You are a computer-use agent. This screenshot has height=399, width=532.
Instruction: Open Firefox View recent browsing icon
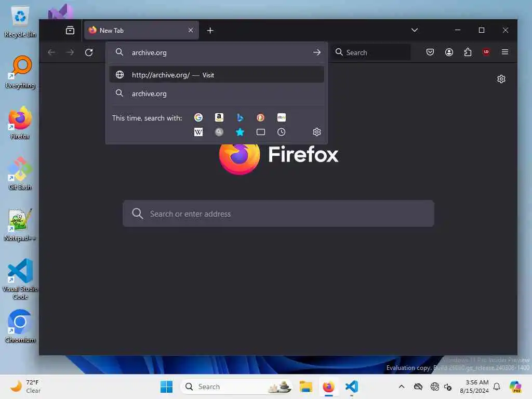pyautogui.click(x=70, y=31)
